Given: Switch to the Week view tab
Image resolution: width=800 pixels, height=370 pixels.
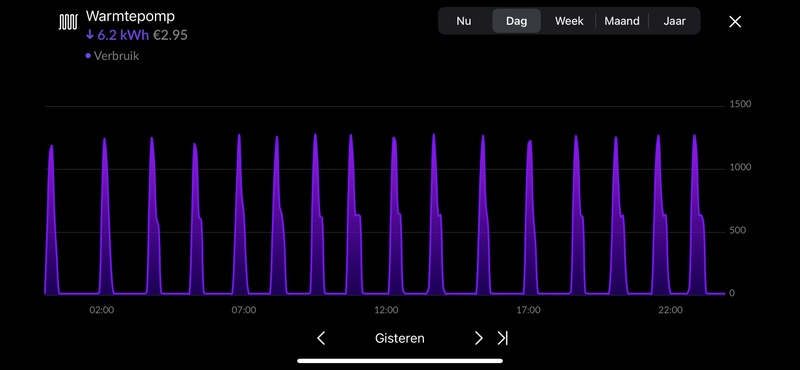Looking at the screenshot, I should click(x=569, y=21).
